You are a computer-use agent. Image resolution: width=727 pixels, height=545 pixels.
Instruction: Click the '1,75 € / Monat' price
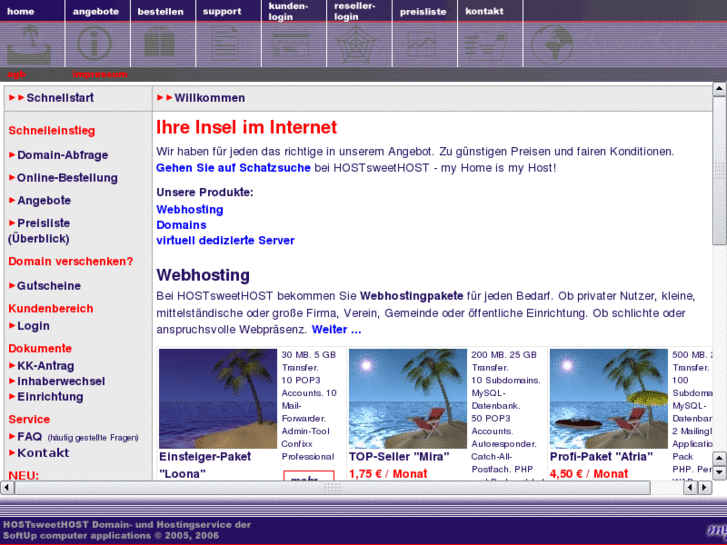coord(388,474)
